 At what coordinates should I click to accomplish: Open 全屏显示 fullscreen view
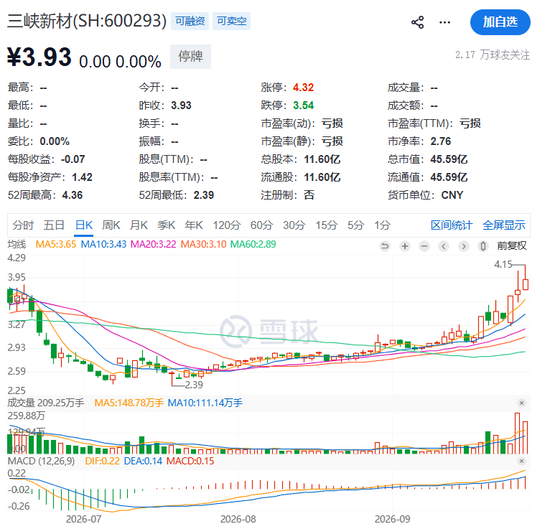504,225
